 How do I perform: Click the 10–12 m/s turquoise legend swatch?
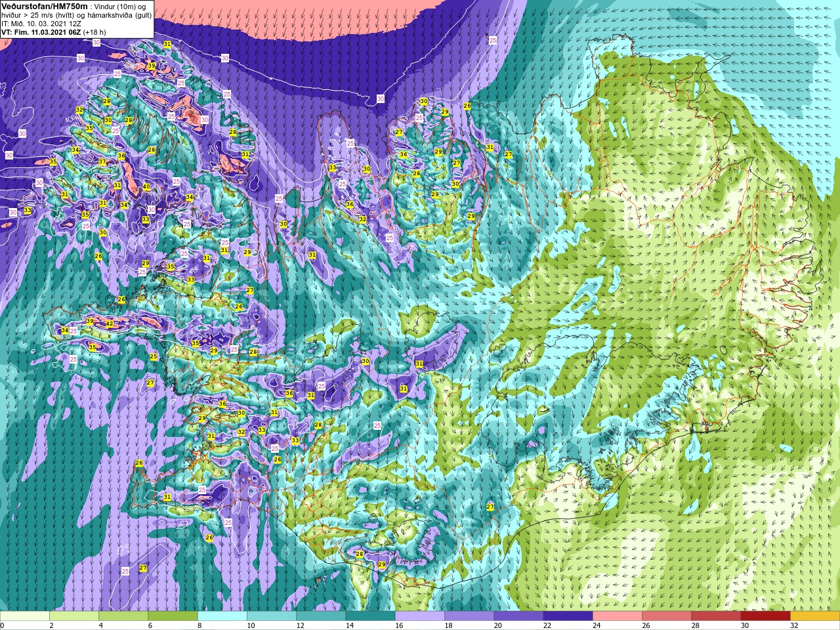click(272, 616)
